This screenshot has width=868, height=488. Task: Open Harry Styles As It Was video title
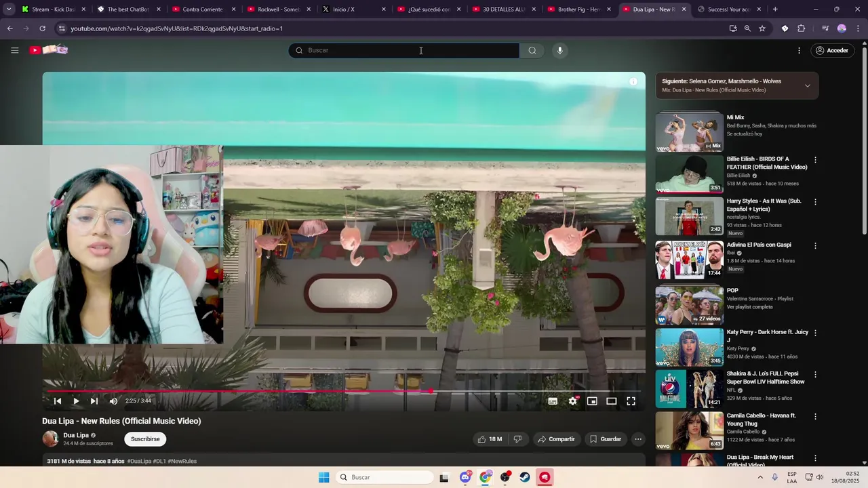764,205
